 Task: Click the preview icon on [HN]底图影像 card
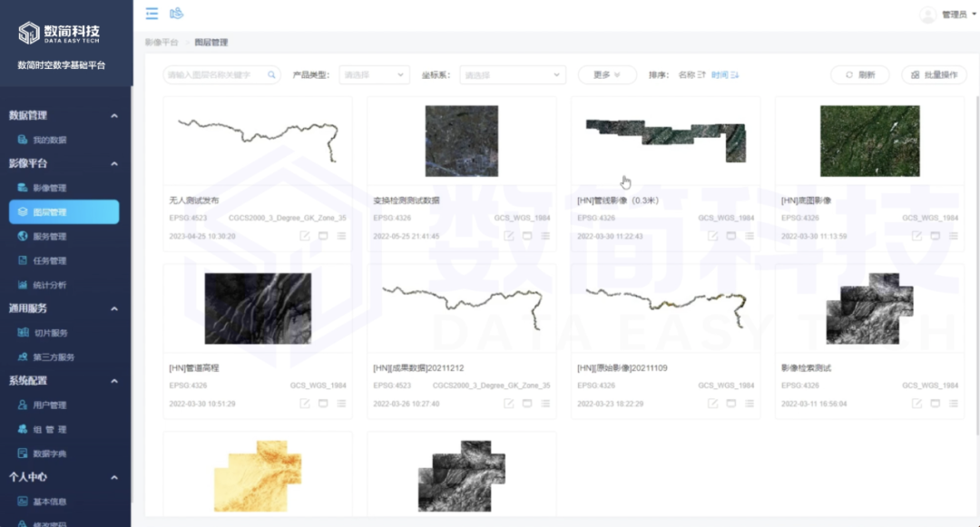click(935, 236)
